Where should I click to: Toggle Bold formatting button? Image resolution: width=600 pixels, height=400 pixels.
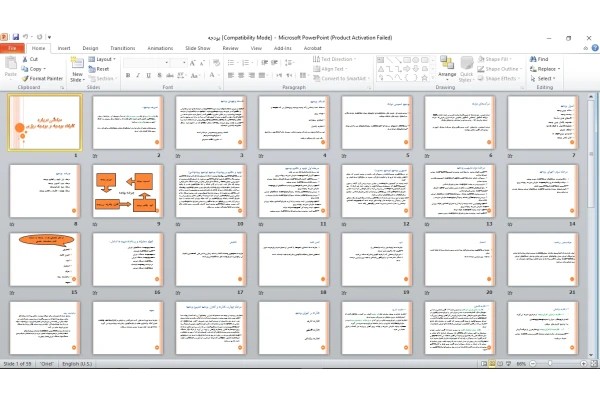click(128, 75)
